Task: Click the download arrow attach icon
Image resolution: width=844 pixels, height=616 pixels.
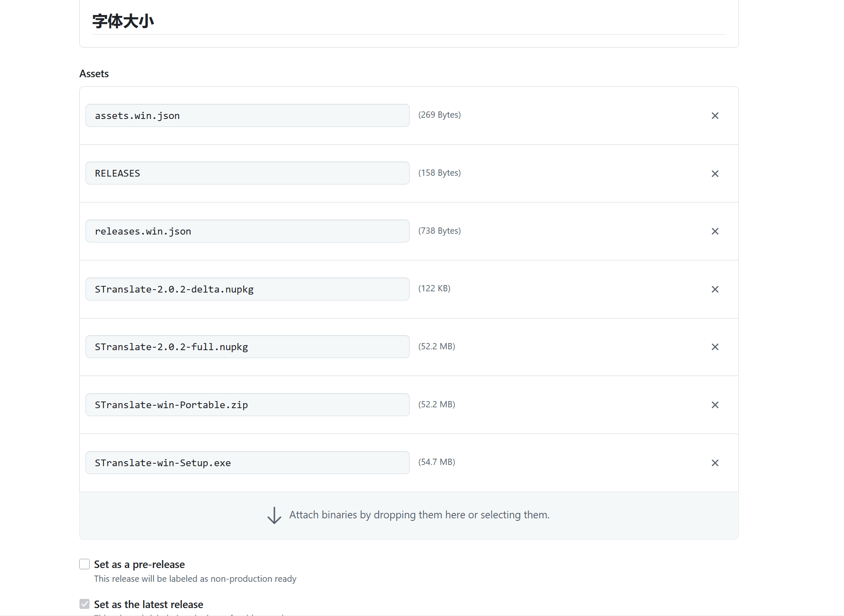Action: pos(274,515)
